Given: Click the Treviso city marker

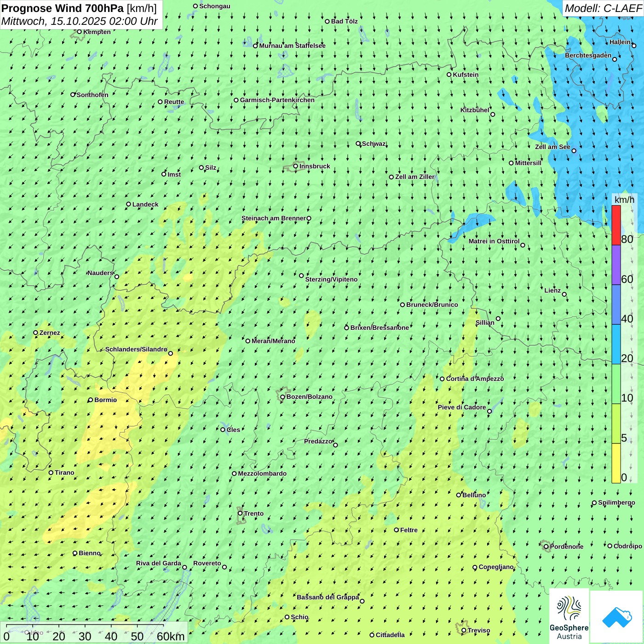Looking at the screenshot, I should click(x=464, y=631).
